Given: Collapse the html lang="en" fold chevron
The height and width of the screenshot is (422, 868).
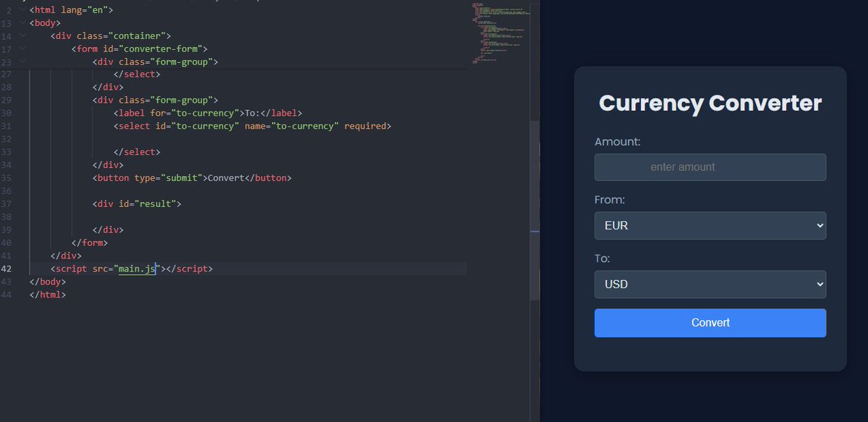Looking at the screenshot, I should [22, 10].
